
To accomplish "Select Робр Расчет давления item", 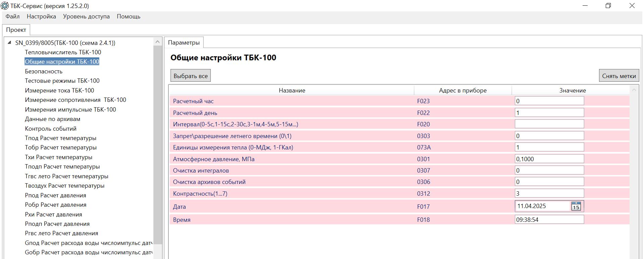I will (56, 205).
